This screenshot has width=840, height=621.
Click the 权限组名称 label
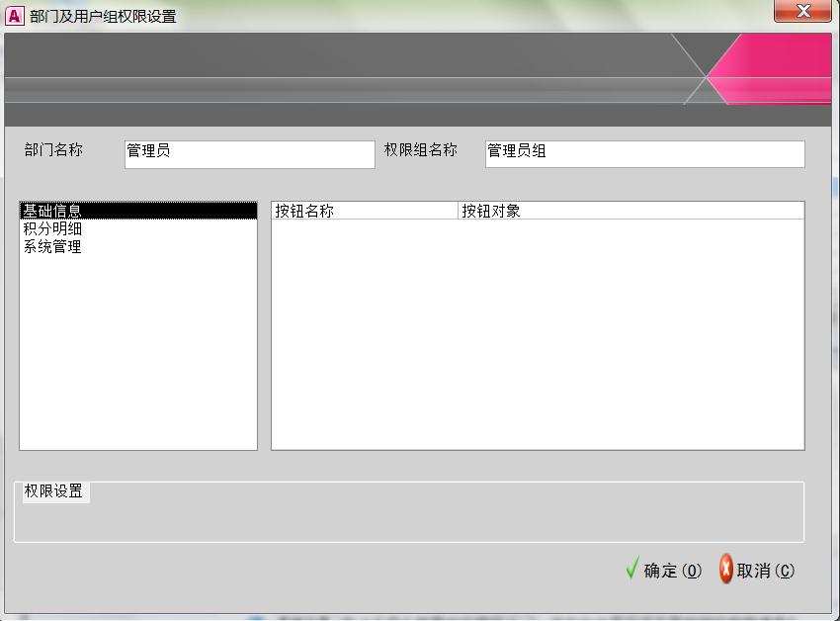point(421,149)
